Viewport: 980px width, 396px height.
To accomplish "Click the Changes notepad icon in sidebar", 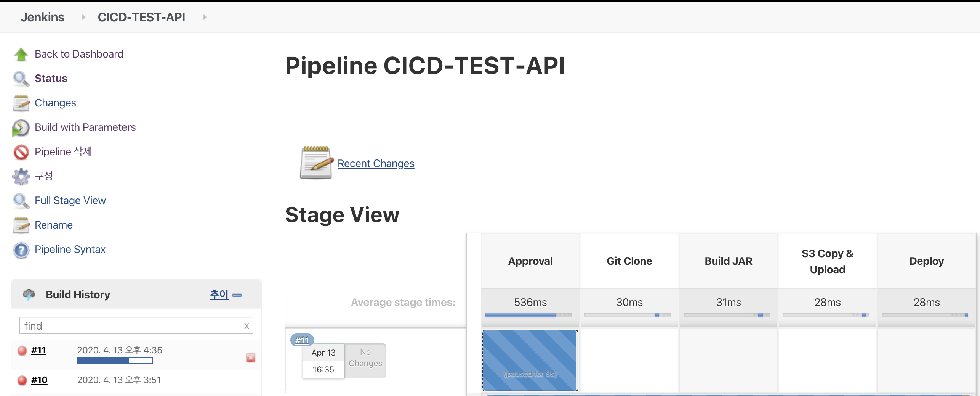I will pos(21,103).
